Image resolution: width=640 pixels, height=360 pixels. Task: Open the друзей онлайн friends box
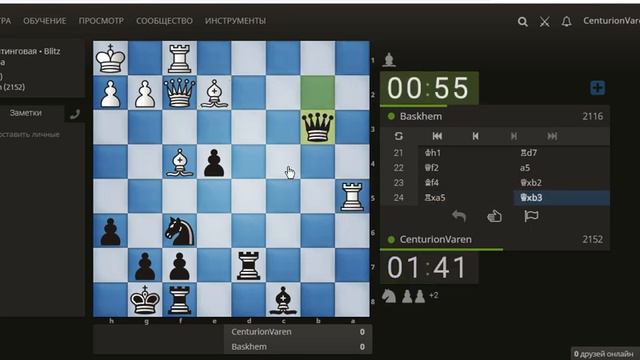(x=605, y=353)
